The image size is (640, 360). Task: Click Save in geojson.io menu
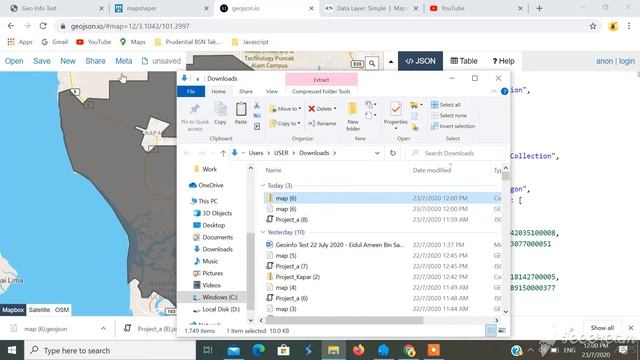(x=42, y=61)
